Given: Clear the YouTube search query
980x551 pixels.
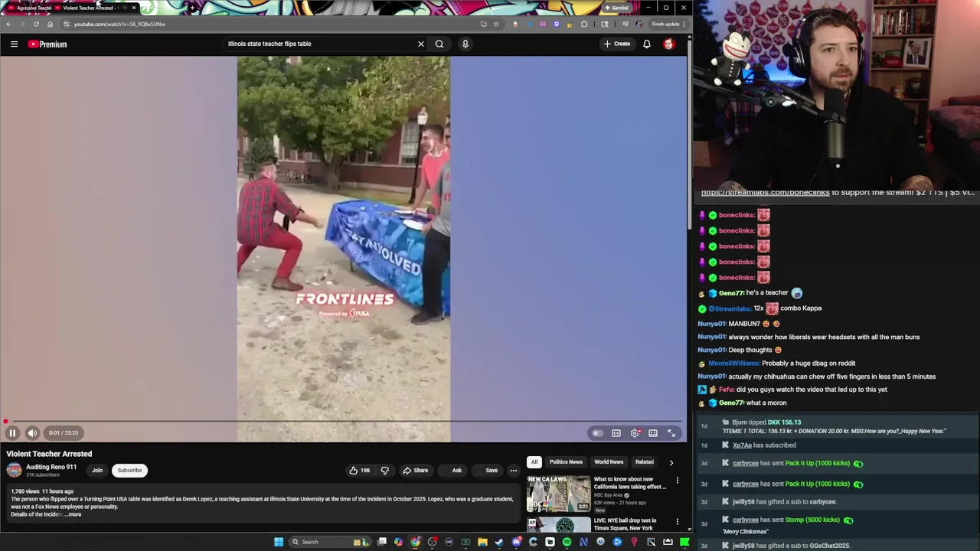Looking at the screenshot, I should pos(420,44).
